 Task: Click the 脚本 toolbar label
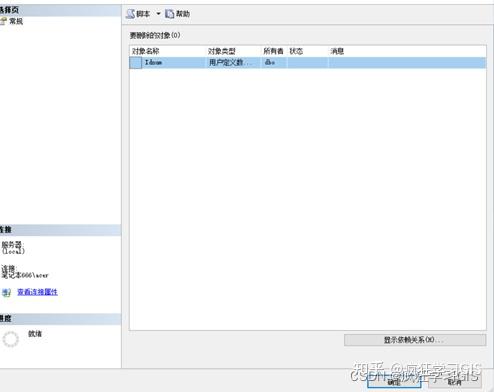(x=143, y=14)
